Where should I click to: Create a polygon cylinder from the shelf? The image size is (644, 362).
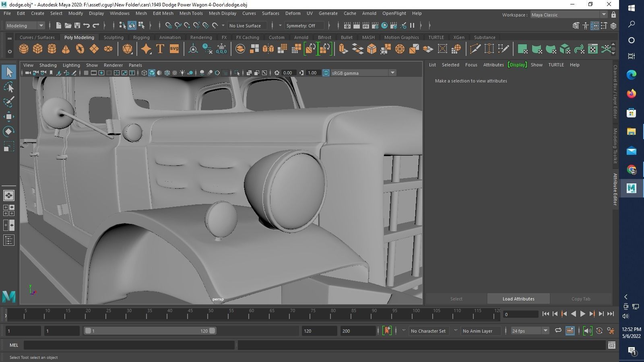52,49
